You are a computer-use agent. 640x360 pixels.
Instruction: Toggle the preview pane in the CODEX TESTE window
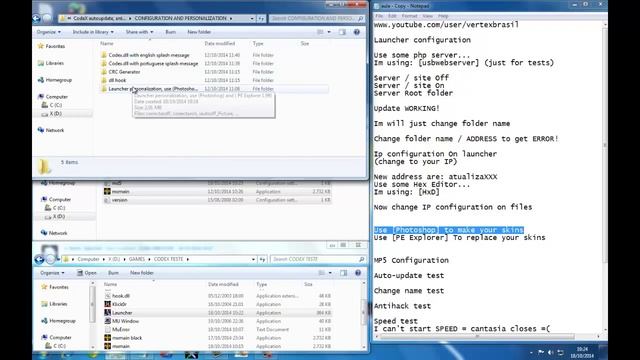(x=344, y=273)
